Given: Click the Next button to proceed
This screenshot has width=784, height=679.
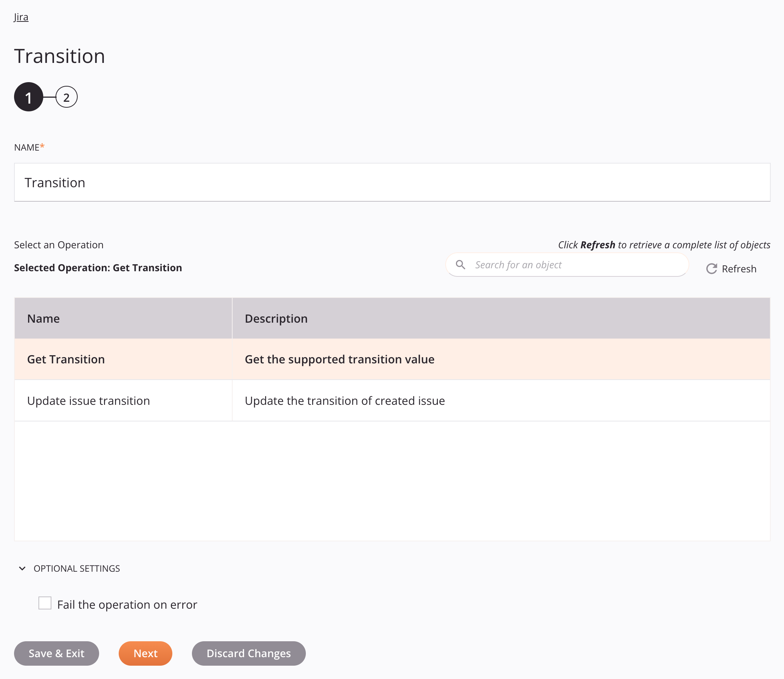Looking at the screenshot, I should [145, 653].
